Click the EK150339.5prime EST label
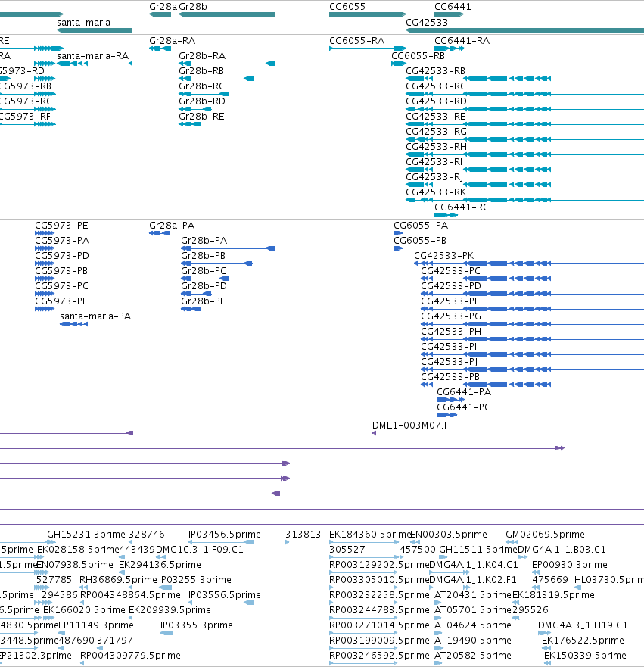 point(585,656)
